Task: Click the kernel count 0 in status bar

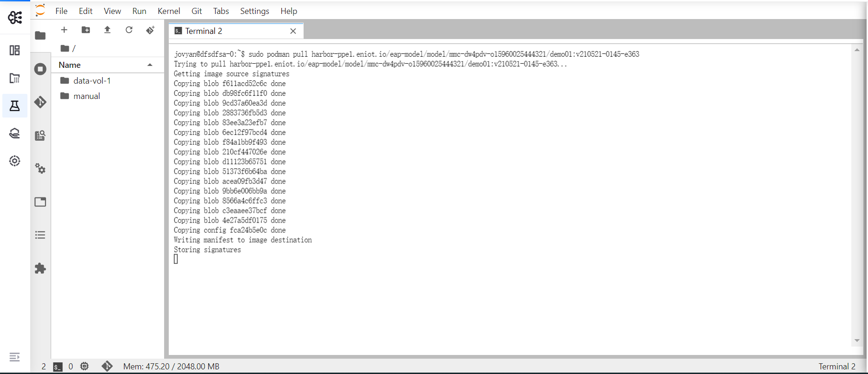Action: [x=71, y=367]
